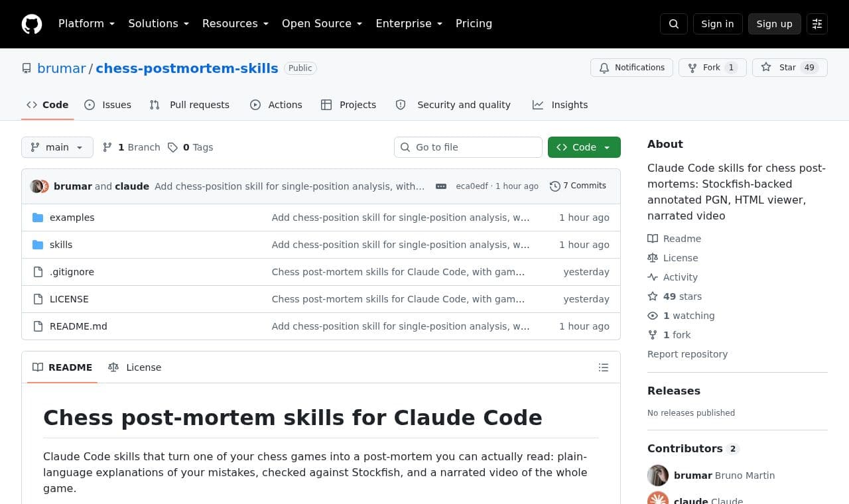Star the repository
This screenshot has height=504, width=849.
(x=789, y=68)
